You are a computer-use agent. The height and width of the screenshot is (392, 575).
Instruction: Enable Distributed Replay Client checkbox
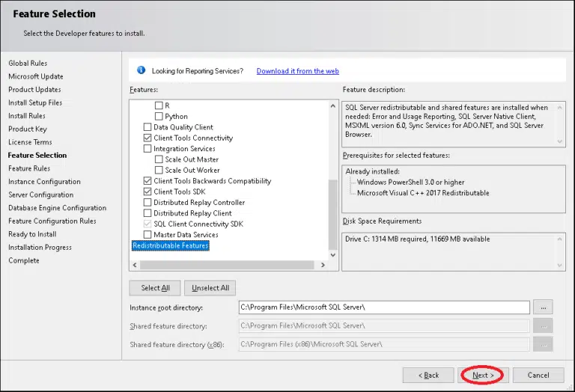pos(147,213)
